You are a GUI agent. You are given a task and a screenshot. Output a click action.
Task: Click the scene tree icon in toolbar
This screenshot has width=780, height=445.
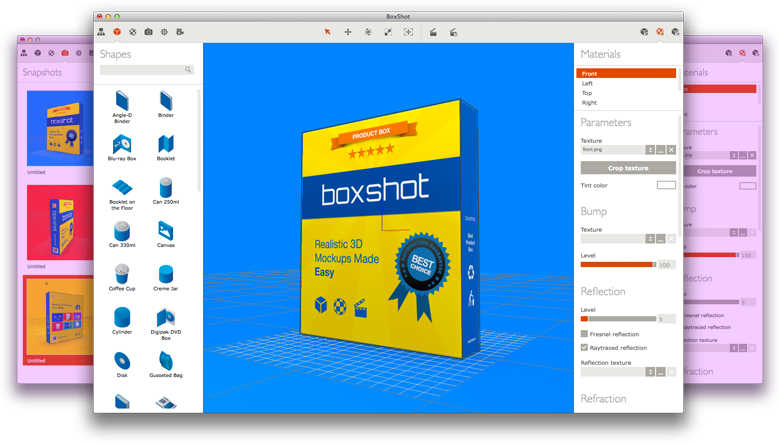coord(101,32)
